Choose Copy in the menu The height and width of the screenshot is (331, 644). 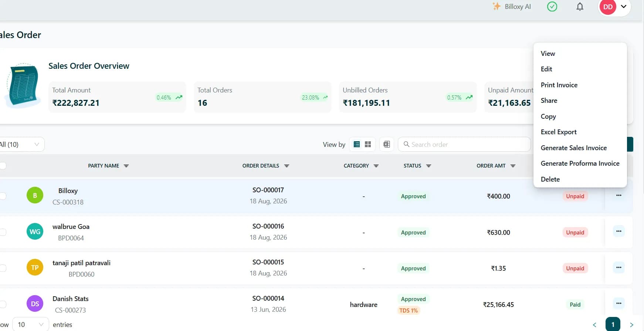[580, 116]
